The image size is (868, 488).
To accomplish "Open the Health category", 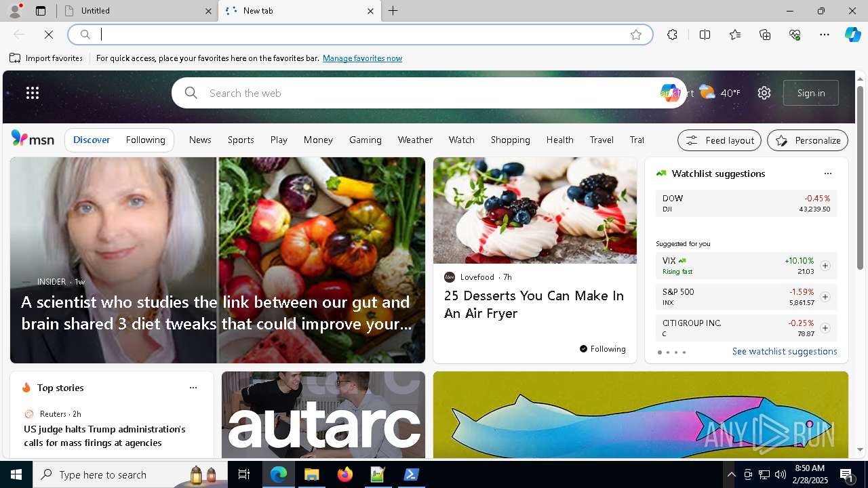I will (x=560, y=140).
